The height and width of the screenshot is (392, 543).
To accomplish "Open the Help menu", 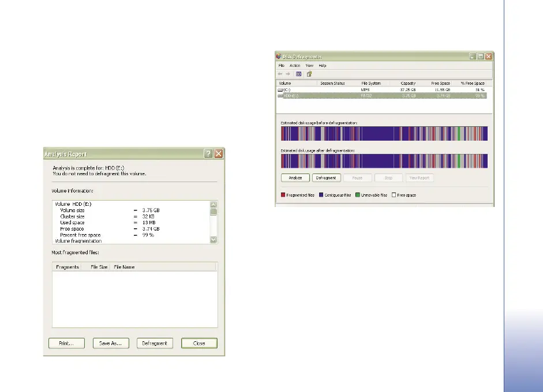I will pyautogui.click(x=323, y=65).
